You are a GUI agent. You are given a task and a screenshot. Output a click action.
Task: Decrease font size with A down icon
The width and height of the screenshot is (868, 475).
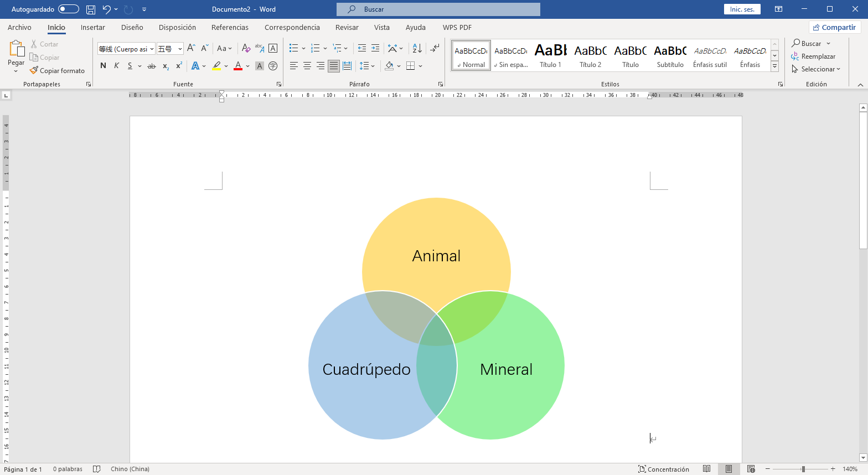click(204, 48)
